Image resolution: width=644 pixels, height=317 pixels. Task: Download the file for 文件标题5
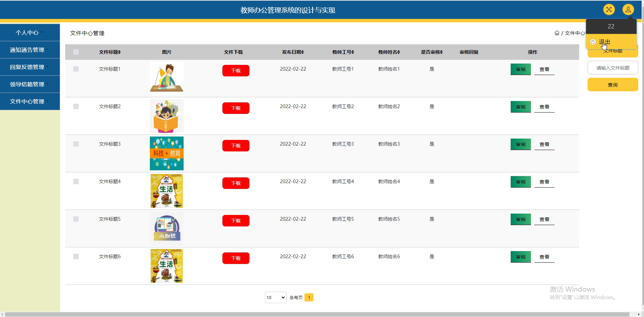(x=236, y=221)
